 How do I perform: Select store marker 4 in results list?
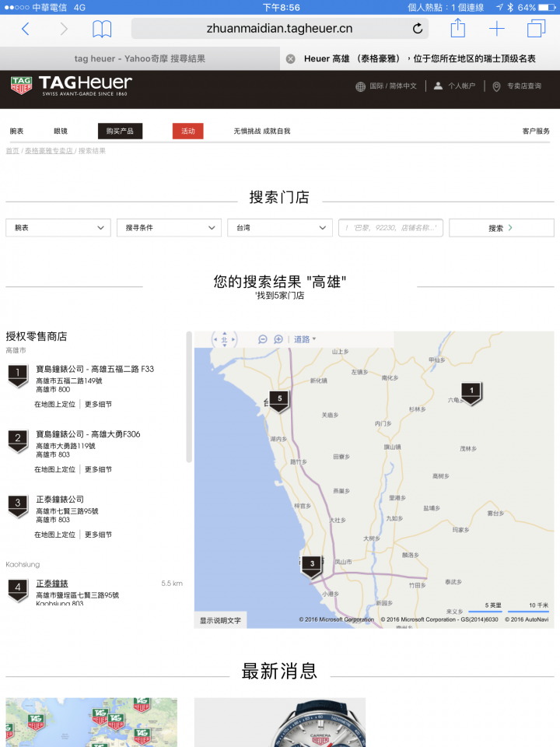pos(18,591)
